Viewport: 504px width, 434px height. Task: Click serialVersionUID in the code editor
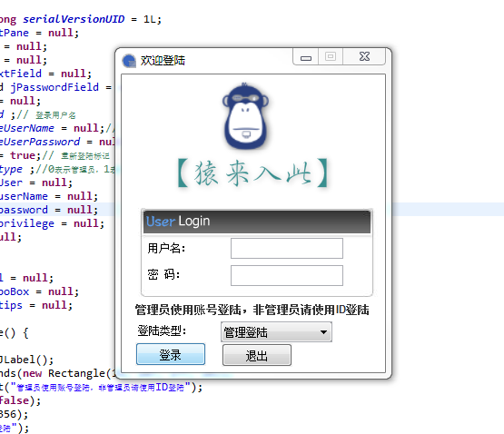(x=74, y=19)
